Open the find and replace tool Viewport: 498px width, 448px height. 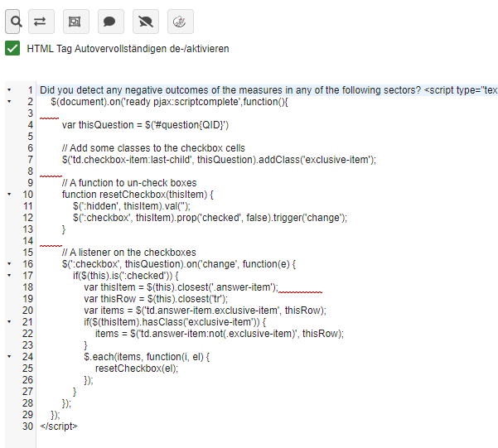tap(41, 20)
